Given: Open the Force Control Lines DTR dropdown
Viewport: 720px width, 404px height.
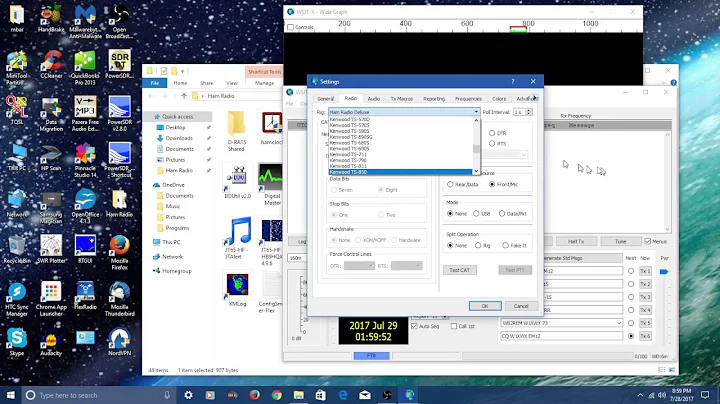Looking at the screenshot, I should (x=359, y=266).
